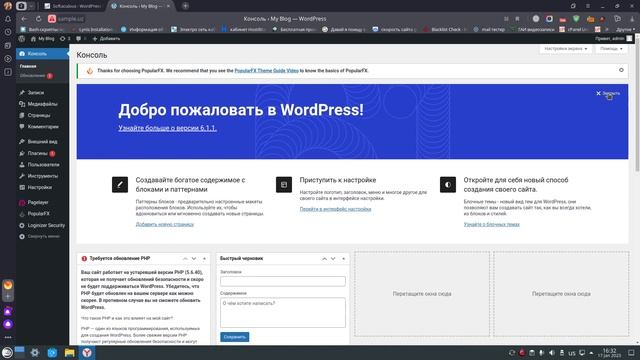Open Узнайте о блочных темах link
Screen dimensions: 640x360
pyautogui.click(x=491, y=224)
